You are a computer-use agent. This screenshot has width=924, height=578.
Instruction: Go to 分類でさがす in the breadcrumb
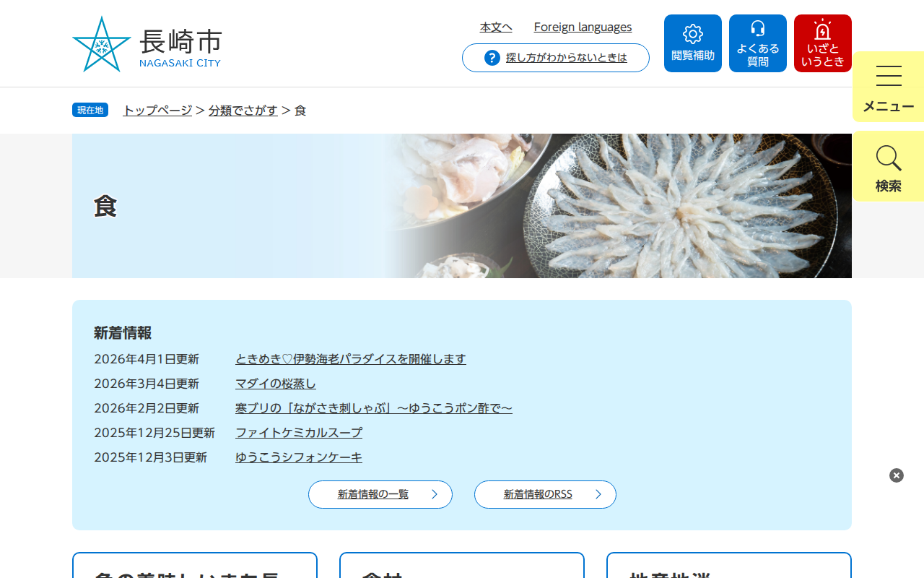coord(243,111)
